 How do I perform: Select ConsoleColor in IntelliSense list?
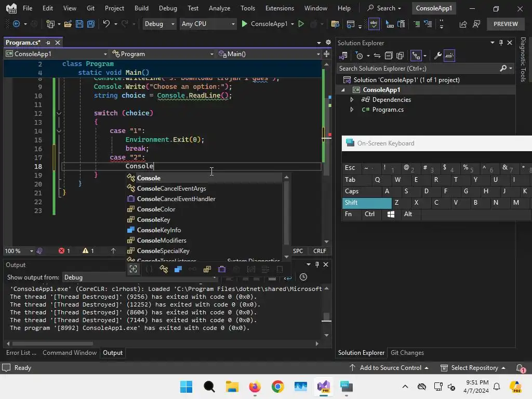pos(204,209)
